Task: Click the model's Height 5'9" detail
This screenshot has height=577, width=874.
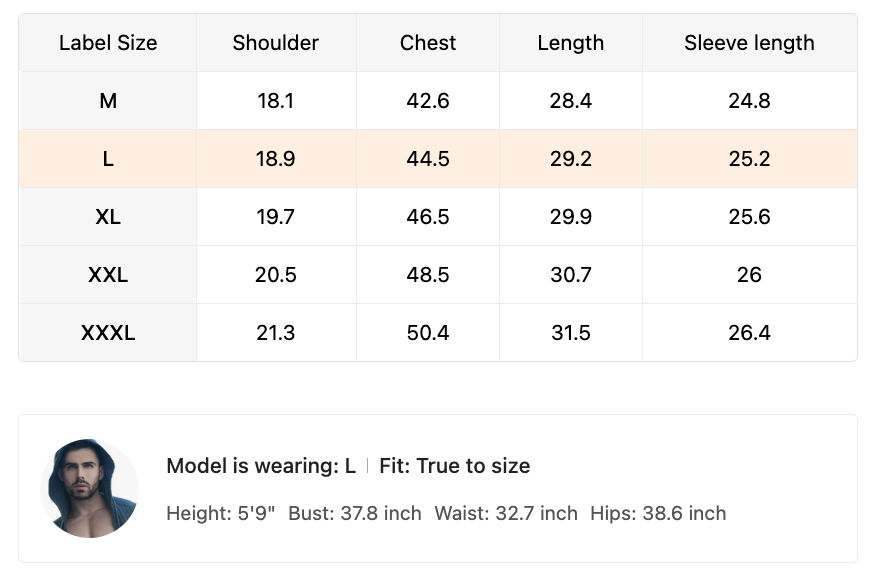Action: [221, 514]
